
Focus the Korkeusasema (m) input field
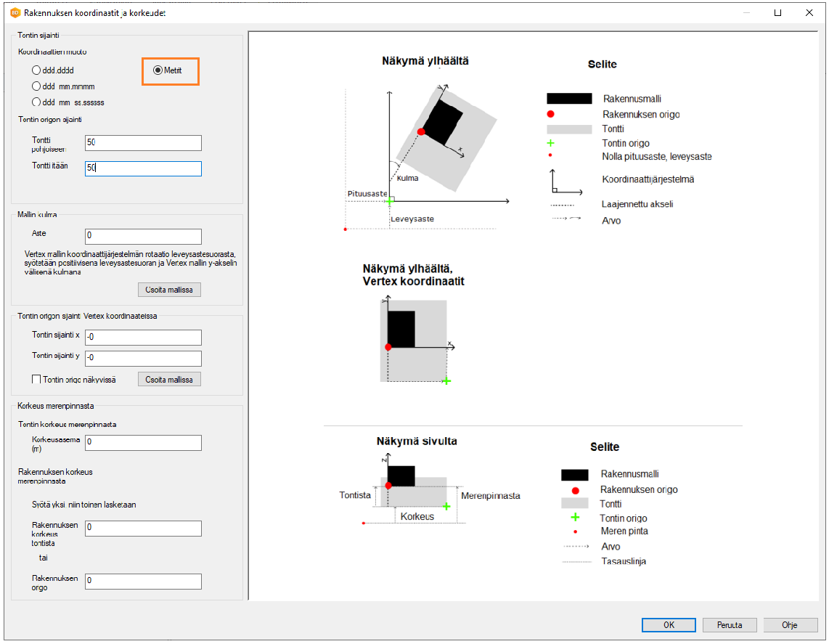pos(143,442)
